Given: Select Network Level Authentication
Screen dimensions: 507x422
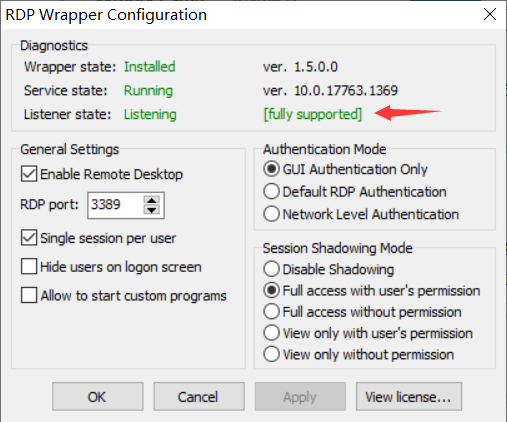Looking at the screenshot, I should point(271,214).
